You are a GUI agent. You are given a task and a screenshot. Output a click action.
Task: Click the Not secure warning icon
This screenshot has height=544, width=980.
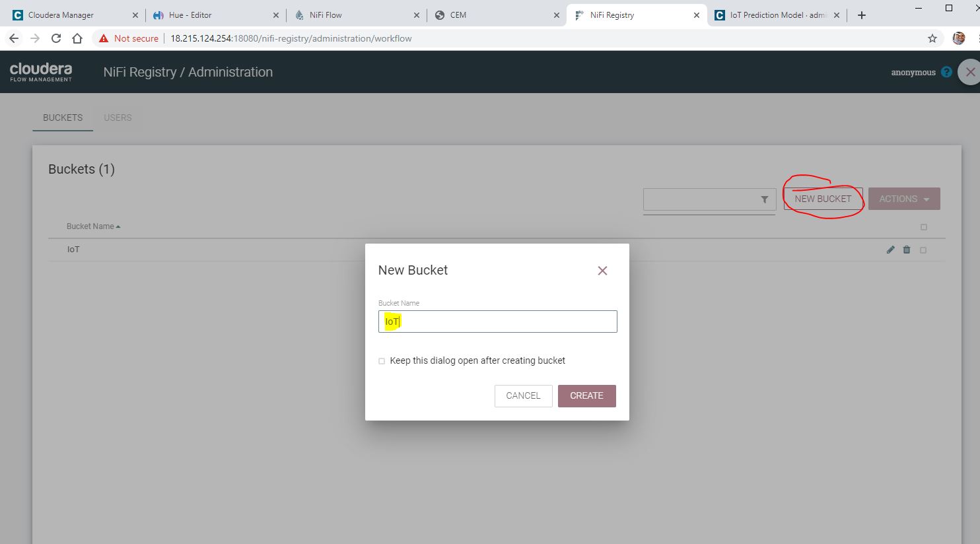click(x=104, y=38)
